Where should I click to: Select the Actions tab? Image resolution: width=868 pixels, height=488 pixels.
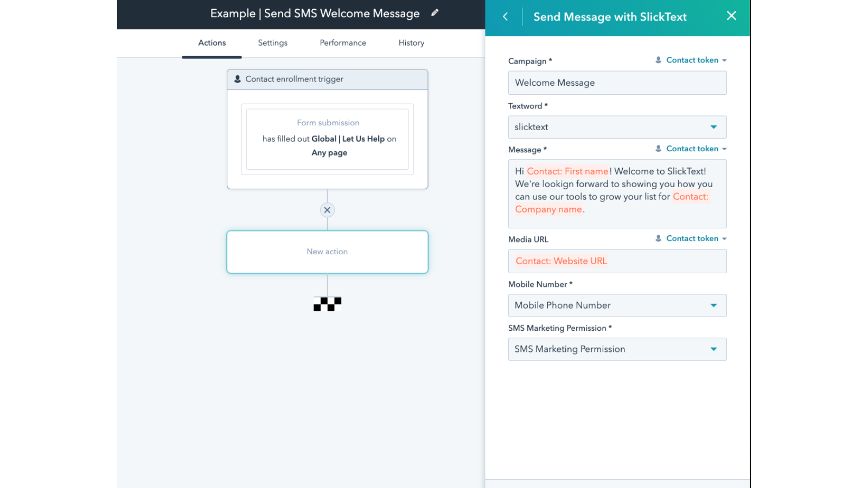[x=212, y=43]
